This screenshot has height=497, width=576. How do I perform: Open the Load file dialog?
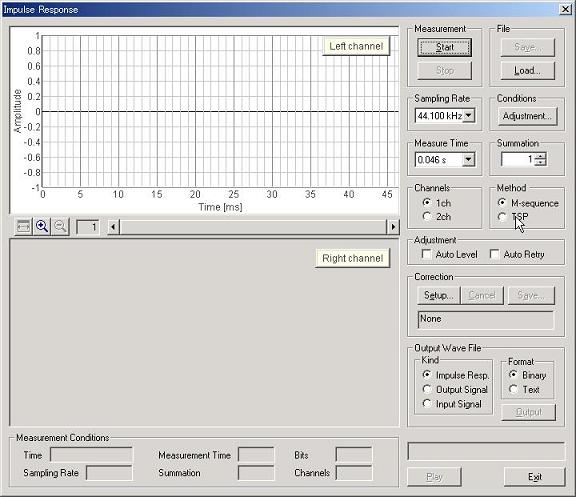528,71
